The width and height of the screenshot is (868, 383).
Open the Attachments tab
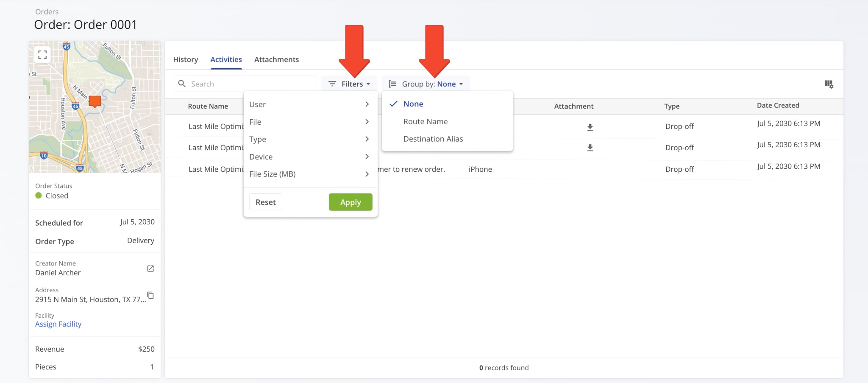pos(276,59)
